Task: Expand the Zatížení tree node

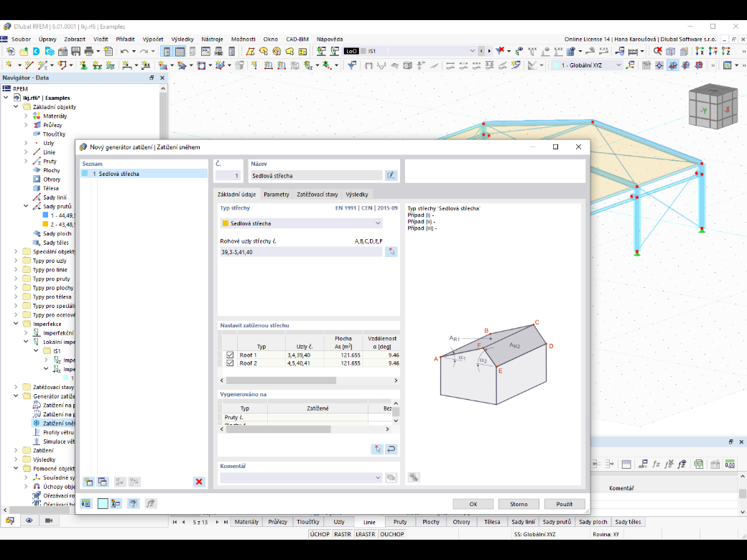Action: 17,450
